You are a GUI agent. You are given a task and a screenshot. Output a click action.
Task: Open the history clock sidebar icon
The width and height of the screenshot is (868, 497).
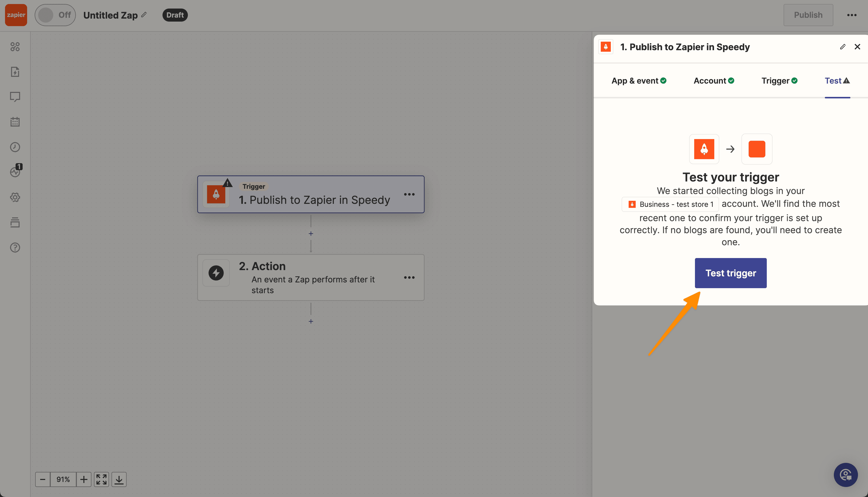point(15,147)
